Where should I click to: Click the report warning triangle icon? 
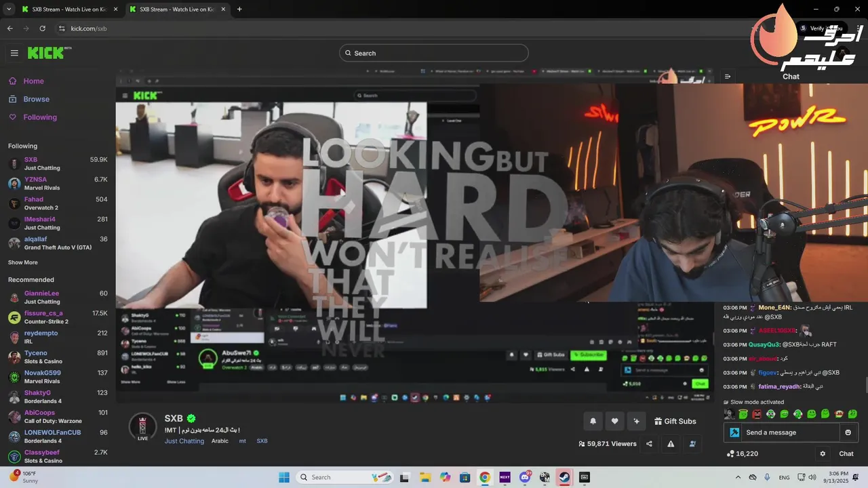(x=671, y=444)
